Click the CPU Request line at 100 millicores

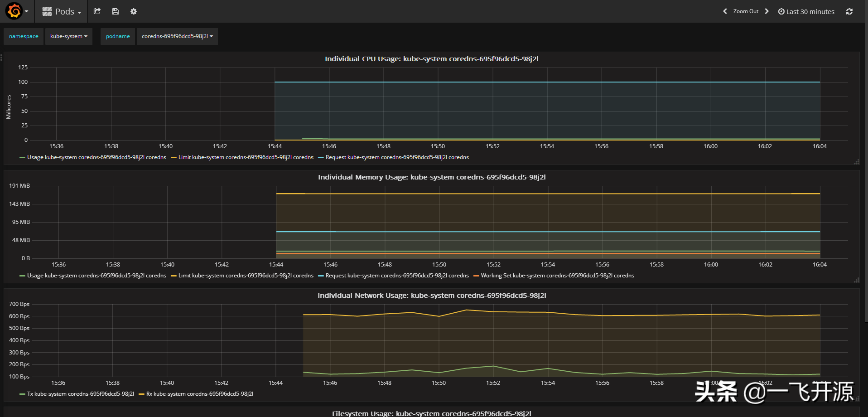click(x=547, y=82)
